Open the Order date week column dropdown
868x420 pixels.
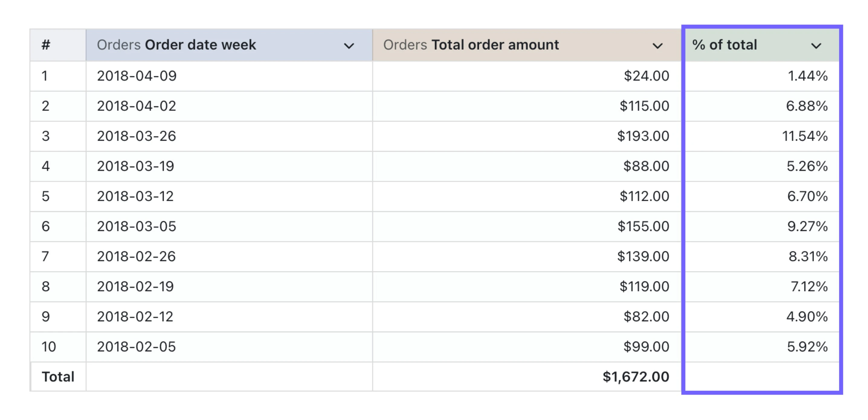[x=349, y=46]
